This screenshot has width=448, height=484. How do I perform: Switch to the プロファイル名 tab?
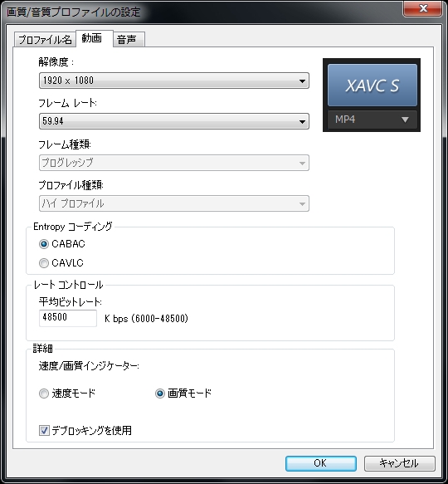point(45,40)
